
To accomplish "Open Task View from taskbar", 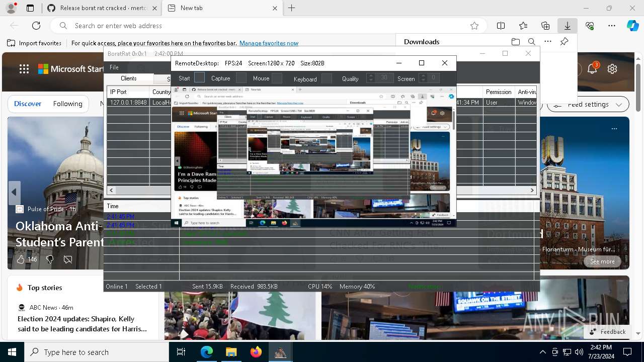I will tap(181, 352).
